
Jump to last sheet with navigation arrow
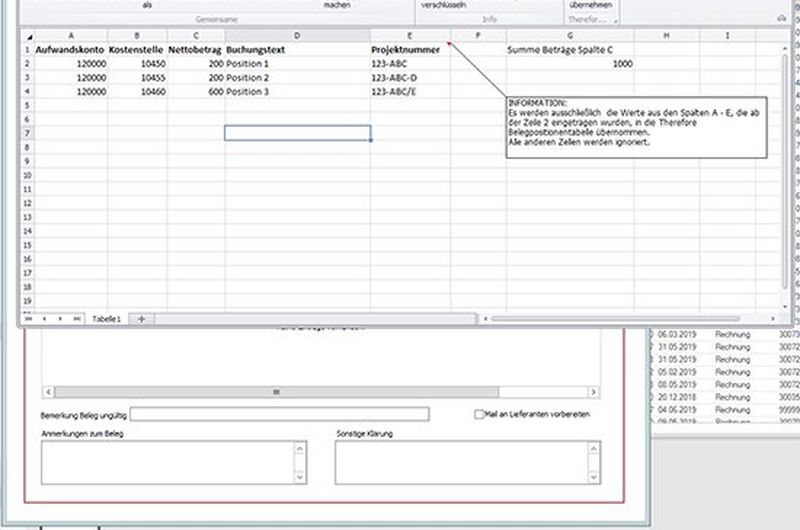click(x=77, y=319)
